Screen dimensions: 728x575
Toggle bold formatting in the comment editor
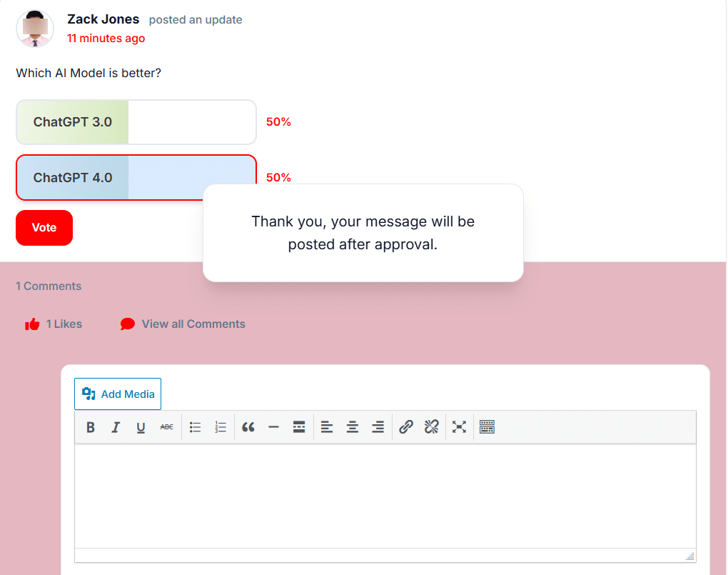click(x=91, y=426)
